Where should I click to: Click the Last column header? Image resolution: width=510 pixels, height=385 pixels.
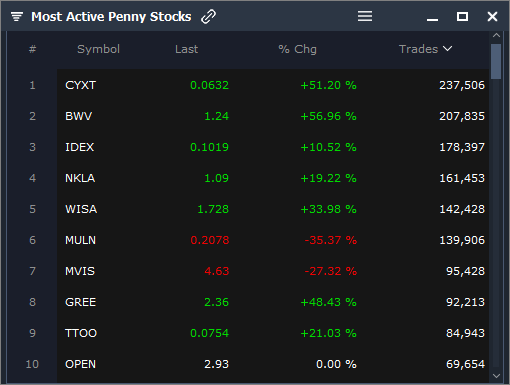click(187, 49)
